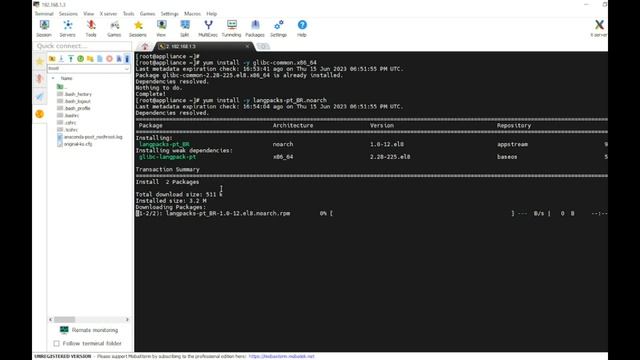Image resolution: width=640 pixels, height=360 pixels.
Task: Switch to the home tab
Action: (144, 46)
